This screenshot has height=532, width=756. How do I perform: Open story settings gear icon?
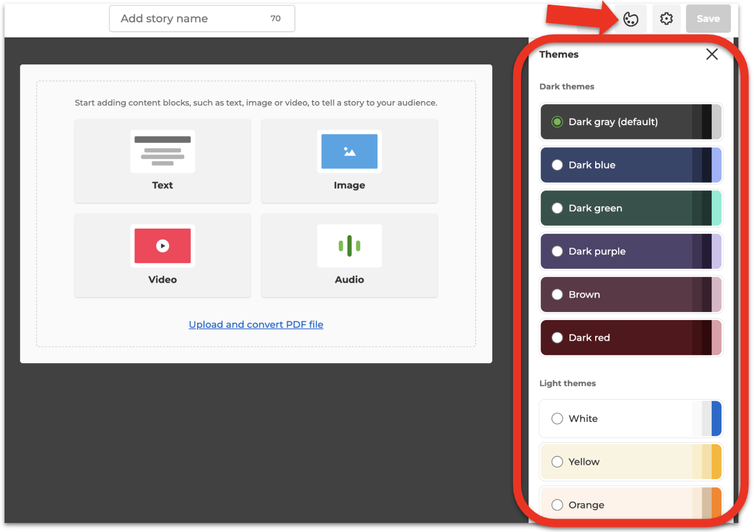click(666, 19)
